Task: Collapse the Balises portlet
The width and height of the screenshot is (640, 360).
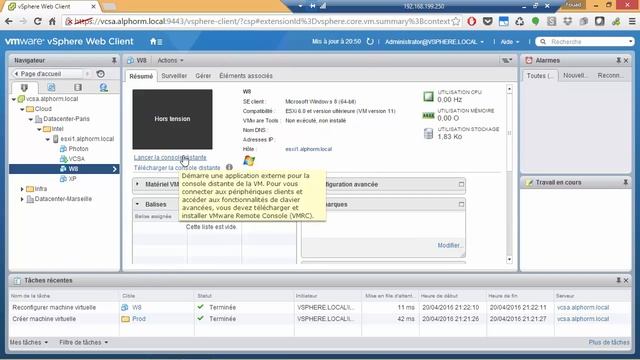Action: [138, 204]
